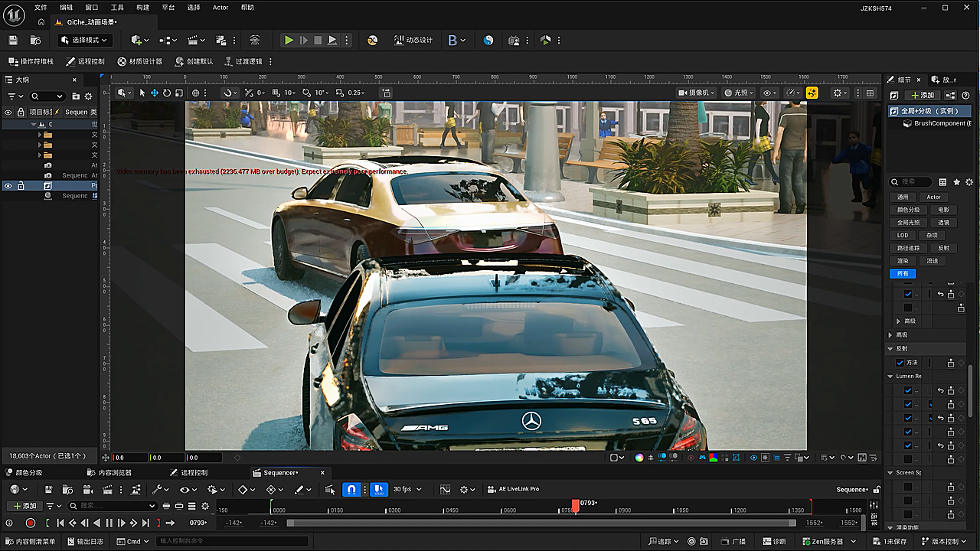Toggle the 方法 override checkbox
The height and width of the screenshot is (551, 980).
900,363
